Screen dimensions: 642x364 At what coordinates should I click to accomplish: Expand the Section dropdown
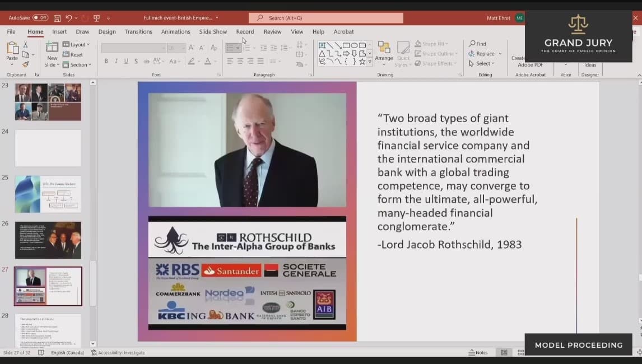[x=76, y=64]
